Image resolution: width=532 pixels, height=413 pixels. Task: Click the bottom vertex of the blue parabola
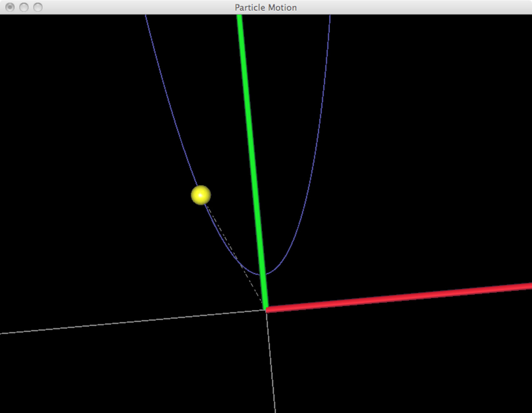(260, 275)
